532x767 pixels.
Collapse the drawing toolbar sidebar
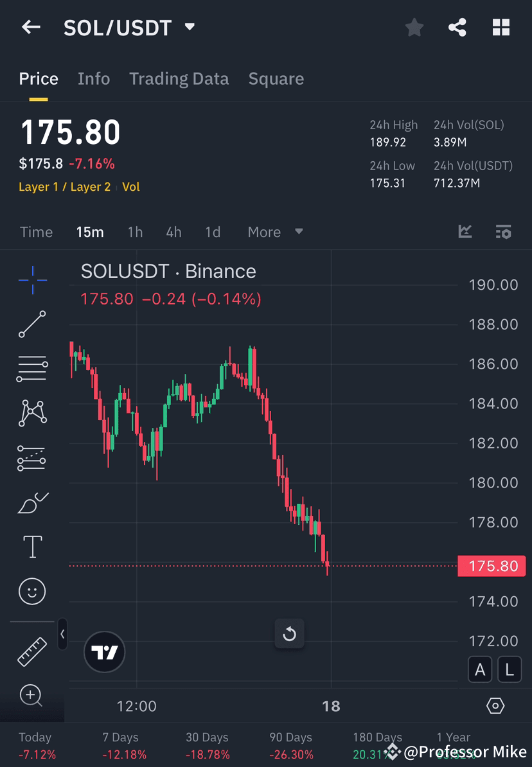coord(62,634)
